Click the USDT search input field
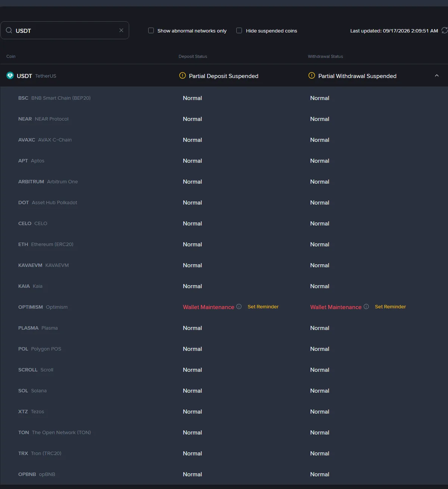Viewport: 448px width, 489px height. (65, 30)
